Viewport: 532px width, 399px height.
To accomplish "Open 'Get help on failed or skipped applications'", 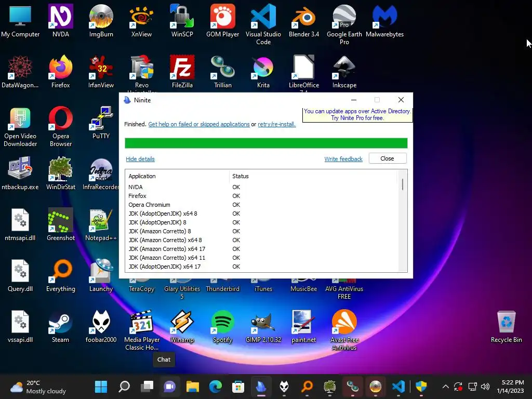I will pyautogui.click(x=199, y=124).
